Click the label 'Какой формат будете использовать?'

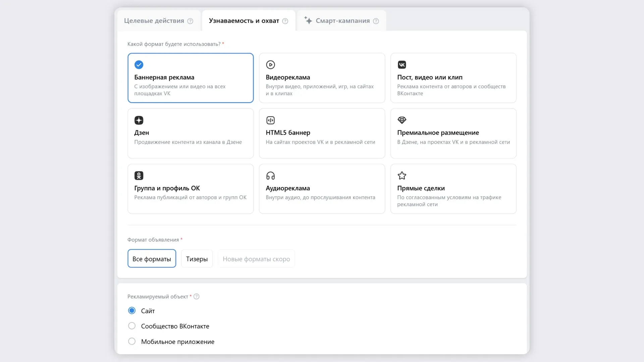[174, 44]
